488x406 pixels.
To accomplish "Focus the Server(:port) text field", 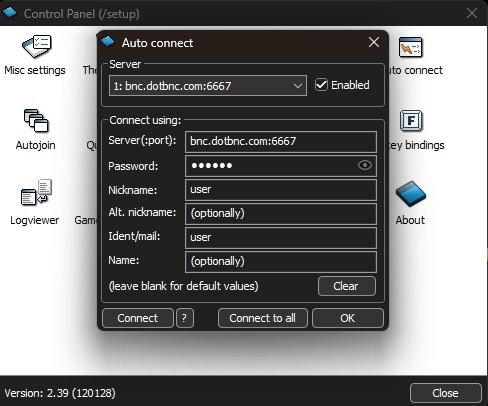I will tap(281, 142).
